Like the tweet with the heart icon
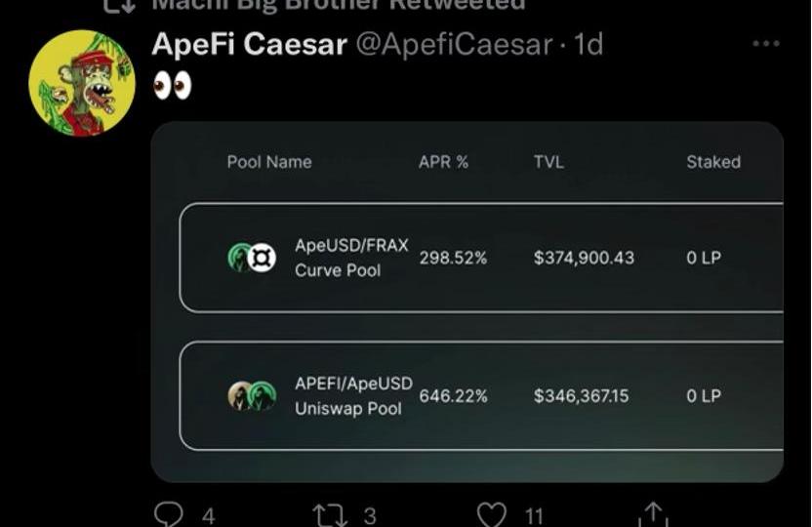Image resolution: width=812 pixels, height=527 pixels. tap(492, 514)
